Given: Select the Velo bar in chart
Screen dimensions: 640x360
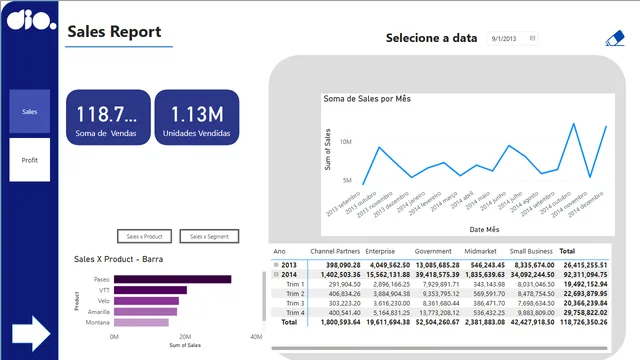Looking at the screenshot, I should pyautogui.click(x=146, y=301).
